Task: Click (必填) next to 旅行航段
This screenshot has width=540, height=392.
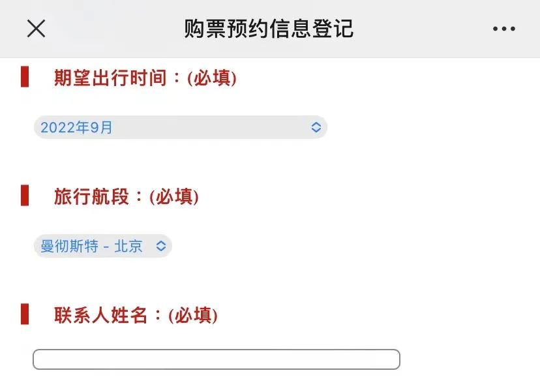Action: [x=174, y=197]
